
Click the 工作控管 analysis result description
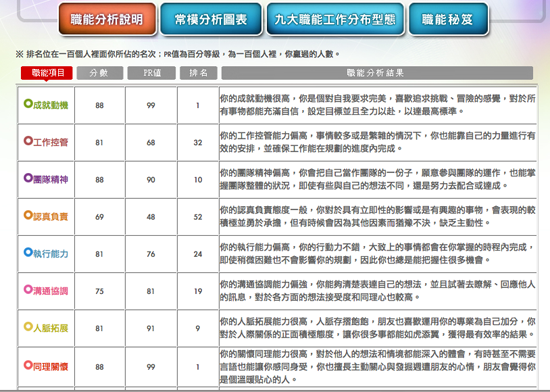tap(377, 142)
